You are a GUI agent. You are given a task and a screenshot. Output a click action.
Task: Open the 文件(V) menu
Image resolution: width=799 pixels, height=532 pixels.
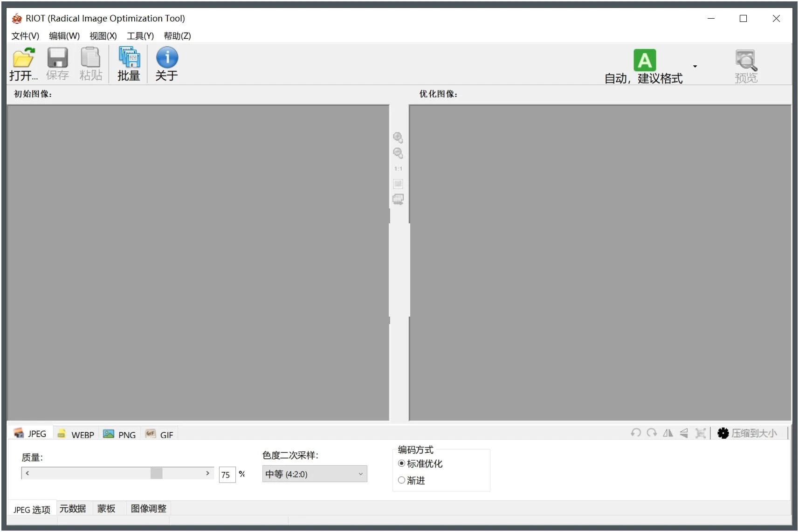pos(25,36)
